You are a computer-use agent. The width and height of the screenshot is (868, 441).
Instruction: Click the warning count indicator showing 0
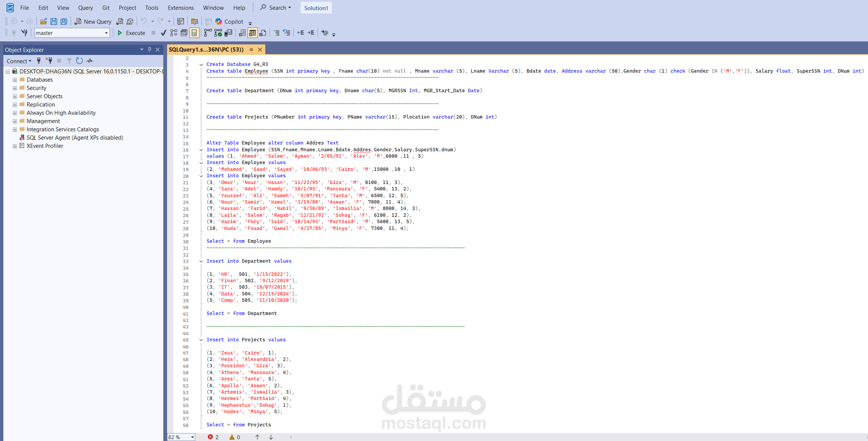point(235,437)
